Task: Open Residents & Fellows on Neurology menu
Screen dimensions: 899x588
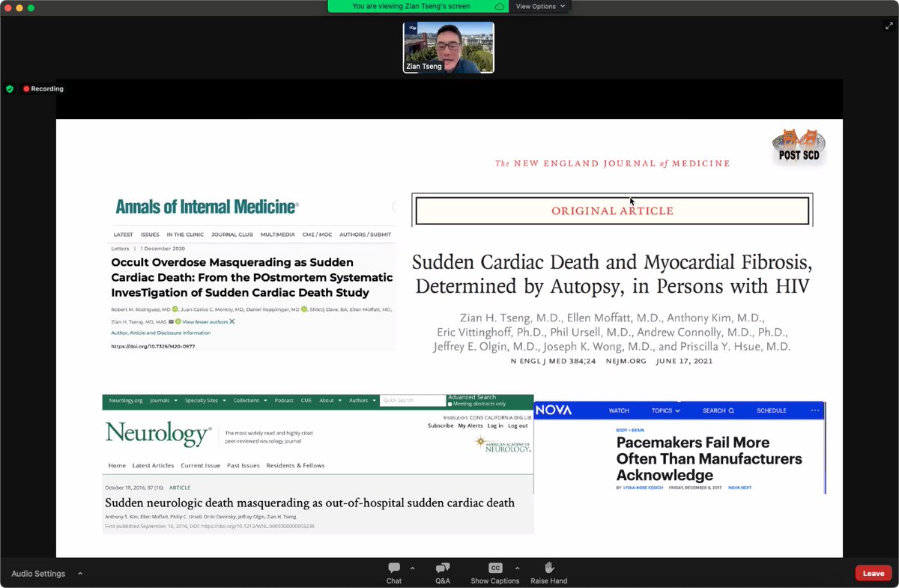Action: click(x=295, y=465)
